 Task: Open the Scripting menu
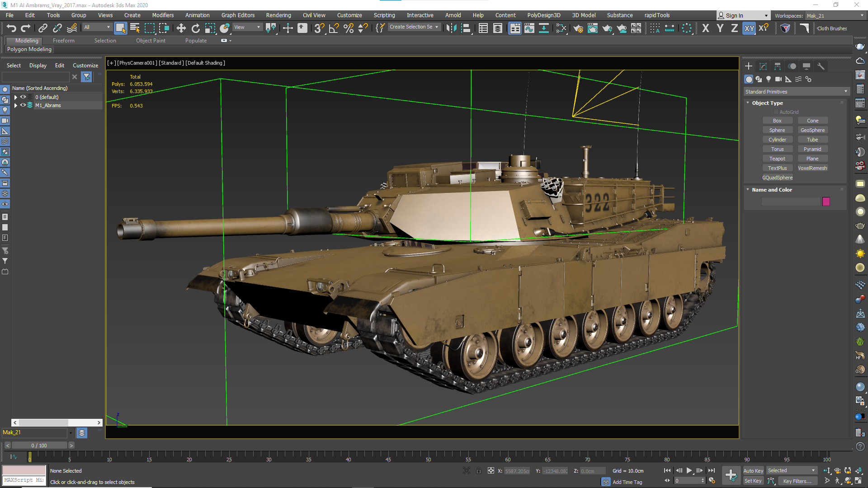(x=384, y=15)
